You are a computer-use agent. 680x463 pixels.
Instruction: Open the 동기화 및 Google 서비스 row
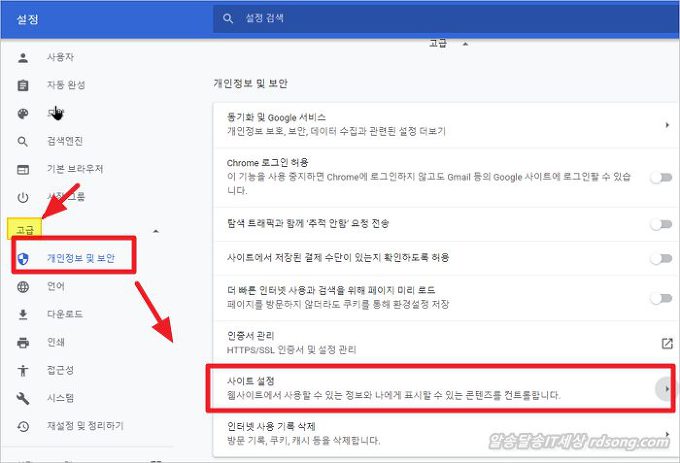point(446,124)
